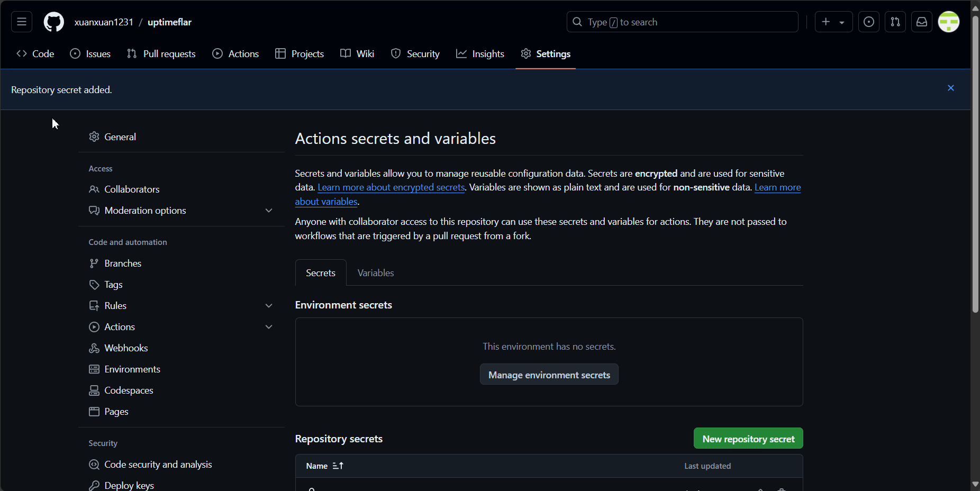980x491 pixels.
Task: Click the Codespaces icon in sidebar
Action: (94, 390)
